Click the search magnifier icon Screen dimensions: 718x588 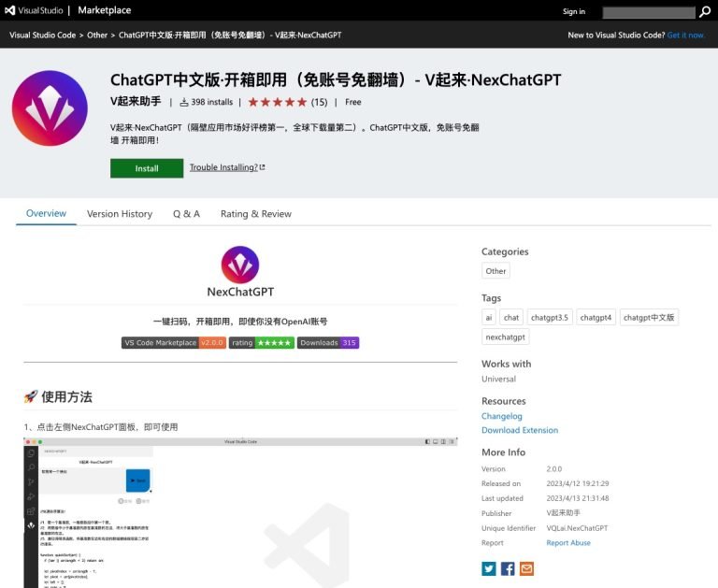[705, 12]
